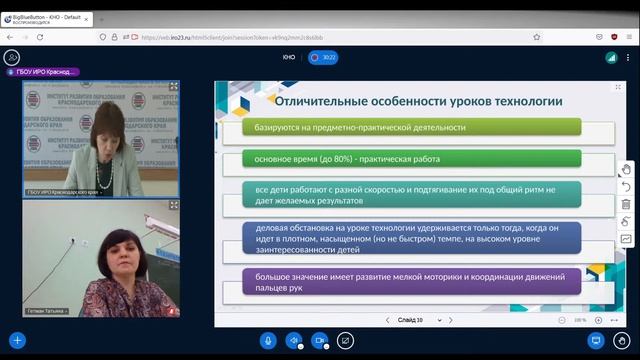Open ГБОУ ИРО Краснодарского края webcam name dropdown

pos(64,192)
